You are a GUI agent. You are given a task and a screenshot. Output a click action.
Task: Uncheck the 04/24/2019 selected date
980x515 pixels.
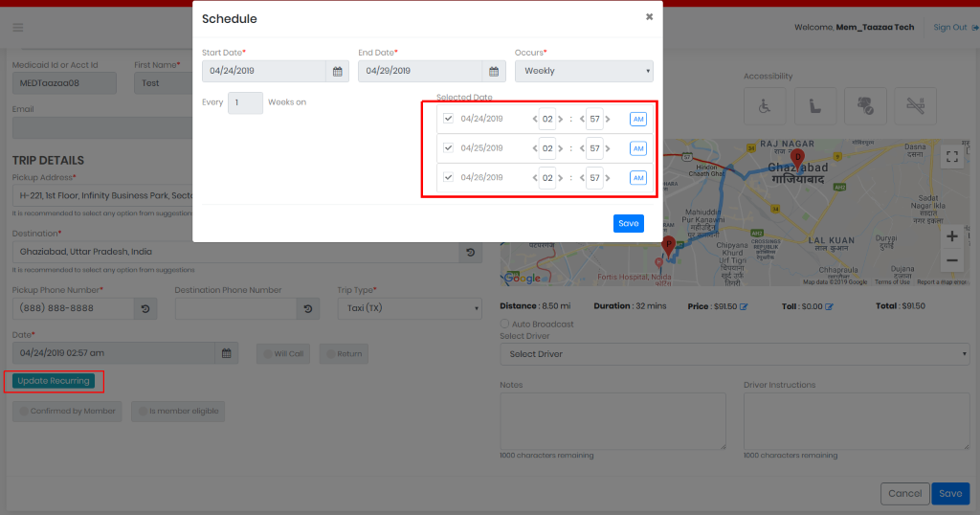pos(448,118)
